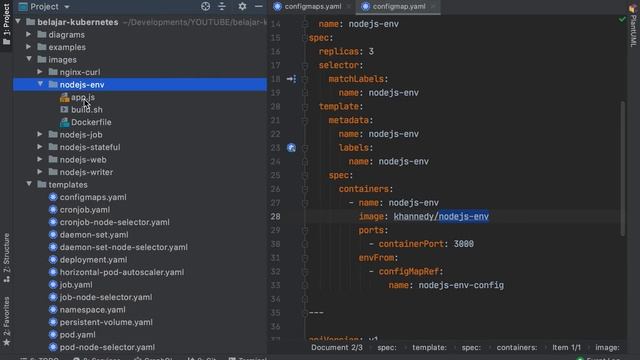Open the Project view type dropdown
The width and height of the screenshot is (640, 360).
67,7
